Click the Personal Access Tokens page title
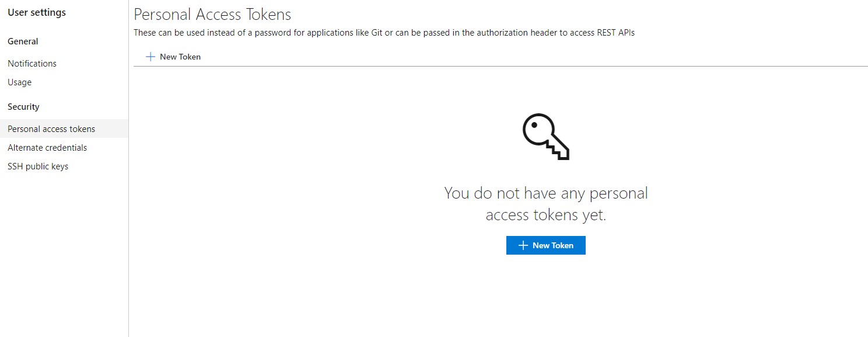 click(212, 14)
